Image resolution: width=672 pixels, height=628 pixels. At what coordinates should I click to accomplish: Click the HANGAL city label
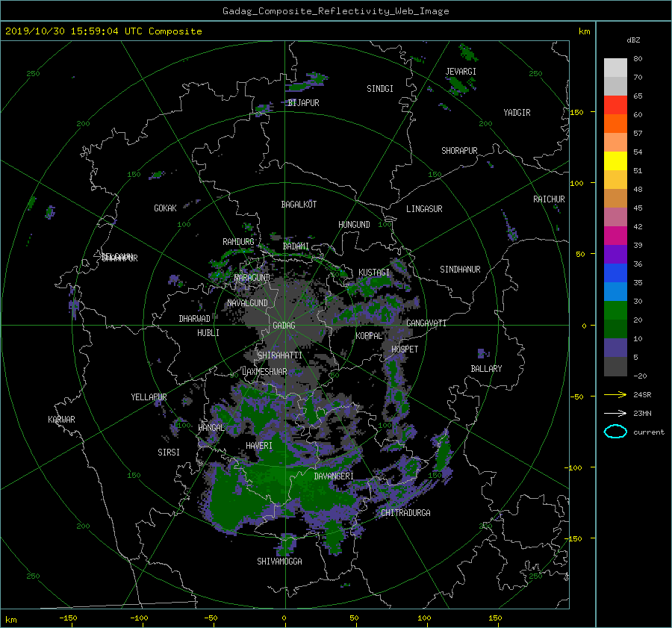pyautogui.click(x=211, y=428)
